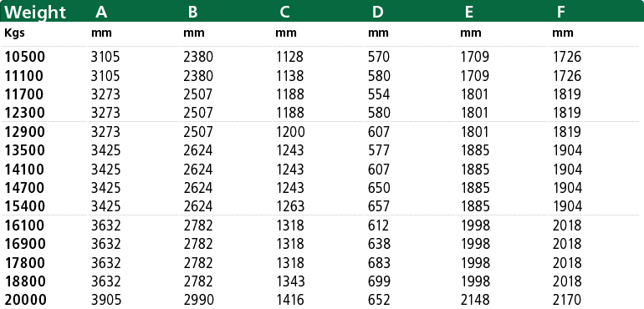Screen dimensions: 644x309
Task: Click the Weight column header
Action: pyautogui.click(x=35, y=13)
